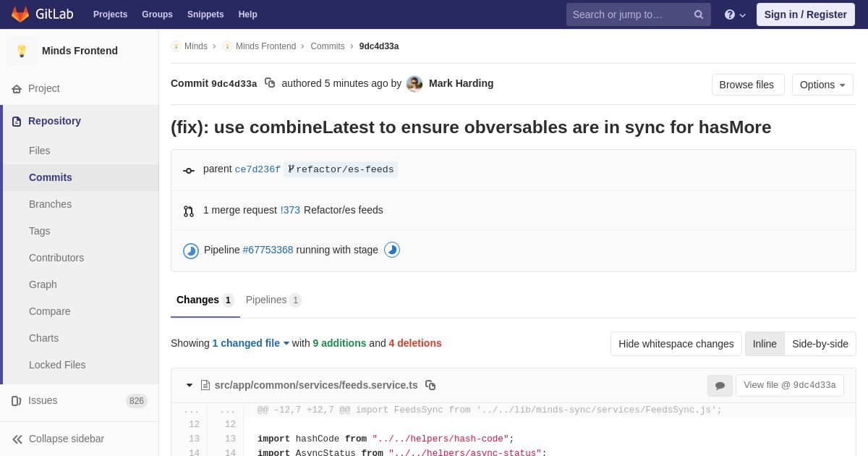This screenshot has width=868, height=456.
Task: Click the Collapse sidebar double-chevron icon
Action: pyautogui.click(x=17, y=439)
